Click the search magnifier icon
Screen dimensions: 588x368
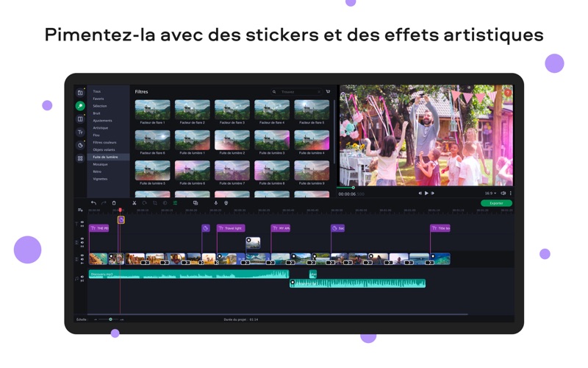274,92
